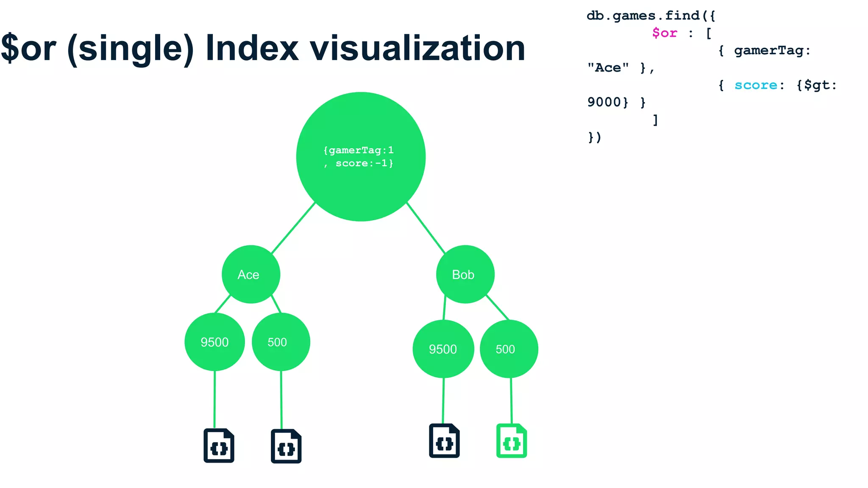Image resolution: width=868 pixels, height=488 pixels.
Task: Click the 500 node under Ace
Action: (281, 342)
